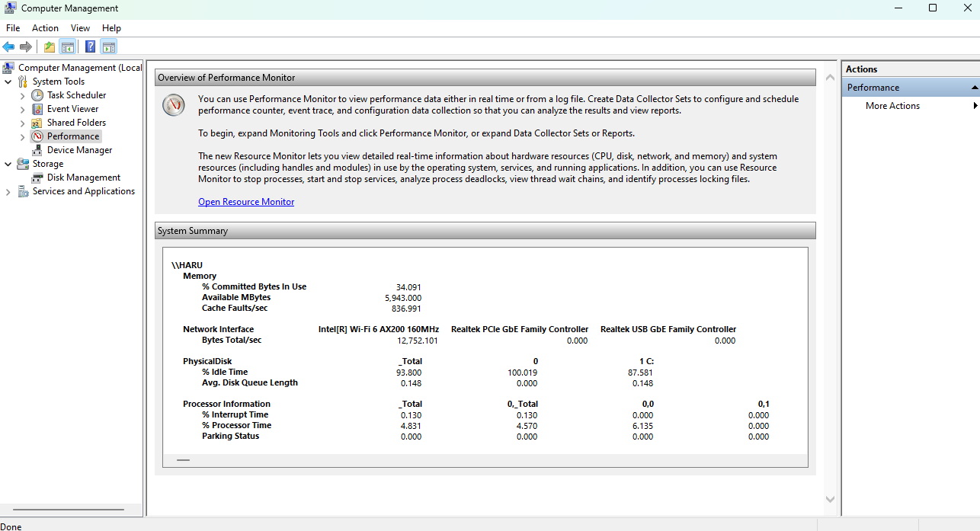
Task: Open the Action menu
Action: pos(45,28)
